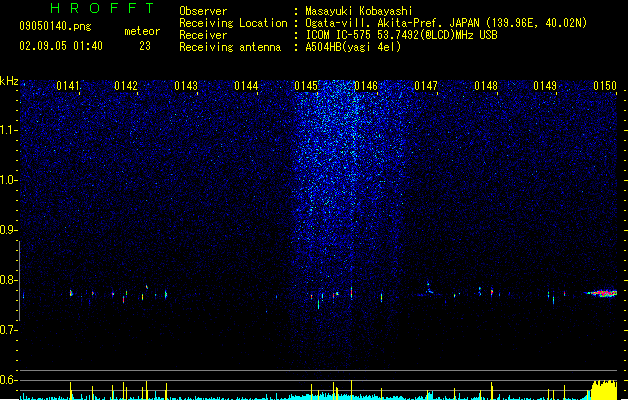
Task: Click the 1.1 kHz axis label
Action: tap(8, 130)
